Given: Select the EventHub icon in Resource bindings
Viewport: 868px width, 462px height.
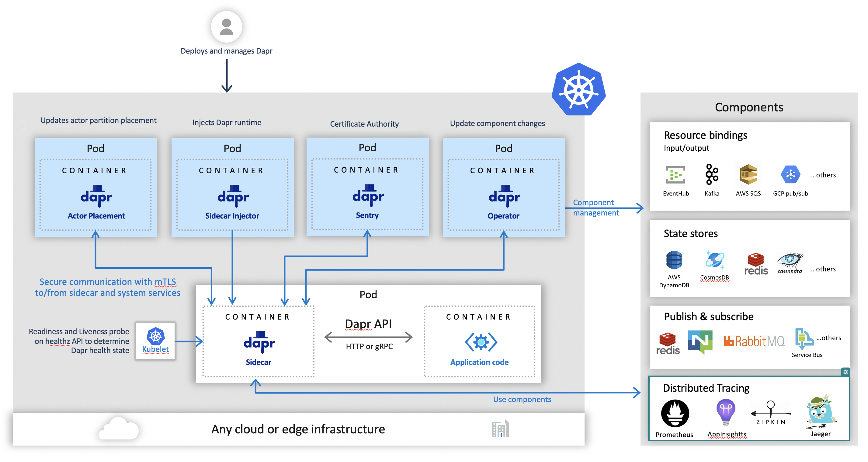Looking at the screenshot, I should click(675, 175).
